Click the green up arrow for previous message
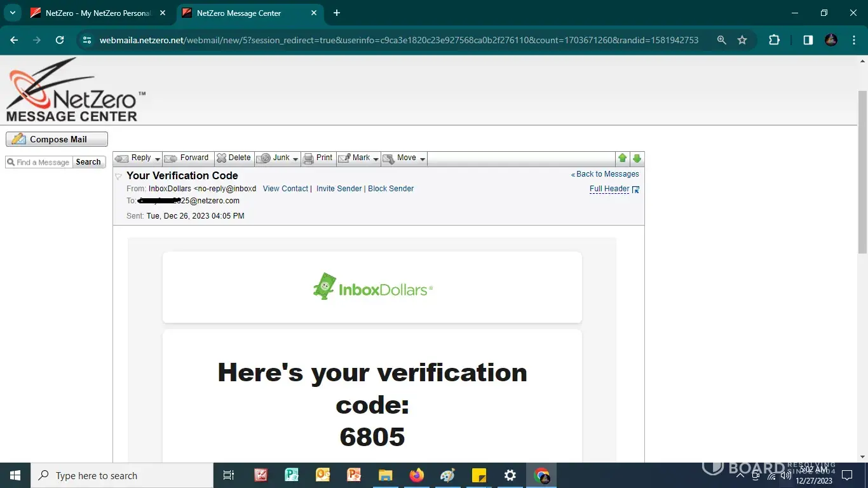Image resolution: width=868 pixels, height=488 pixels. (x=623, y=158)
